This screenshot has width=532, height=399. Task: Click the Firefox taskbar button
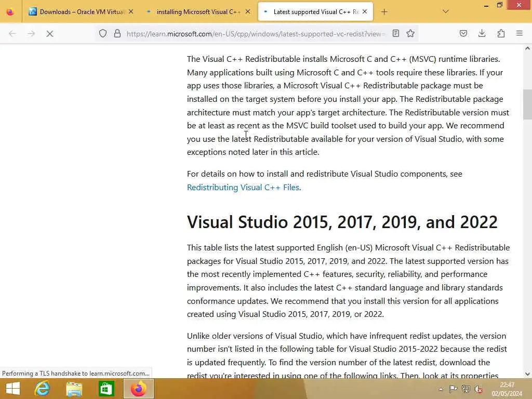[x=138, y=389]
